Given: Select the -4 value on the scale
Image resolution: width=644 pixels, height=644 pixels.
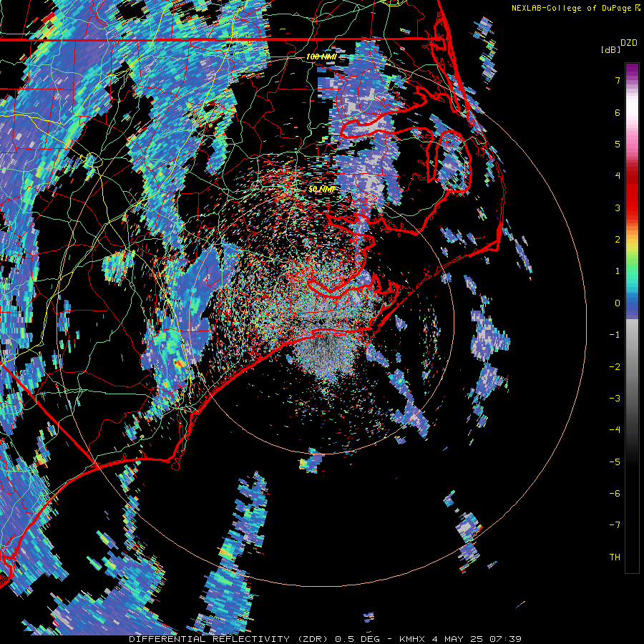Looking at the screenshot, I should pos(615,430).
